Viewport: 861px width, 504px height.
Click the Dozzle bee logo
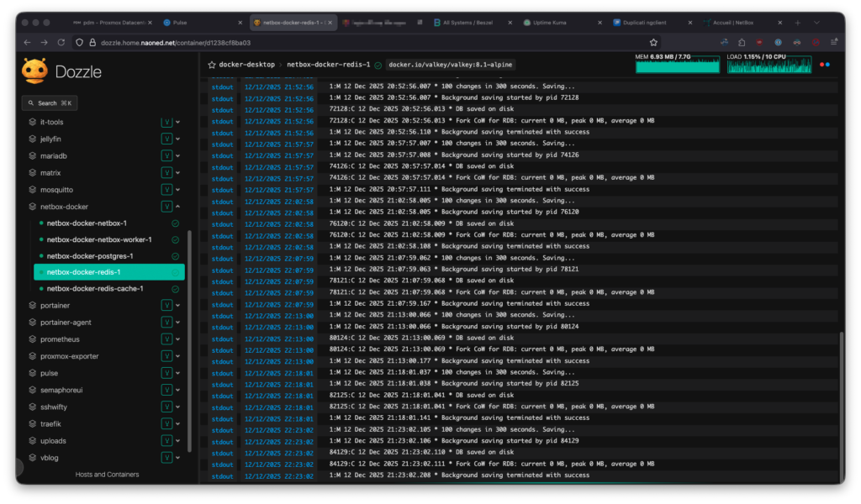coord(35,71)
